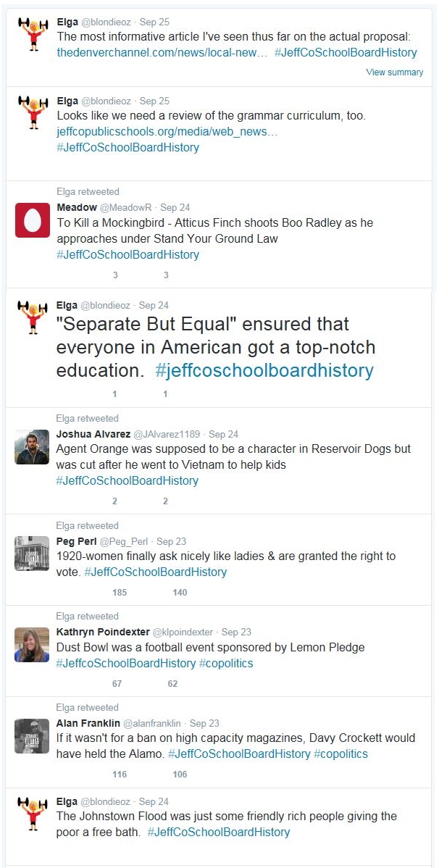
Task: Click Peg Perl's avatar image
Action: 32,554
